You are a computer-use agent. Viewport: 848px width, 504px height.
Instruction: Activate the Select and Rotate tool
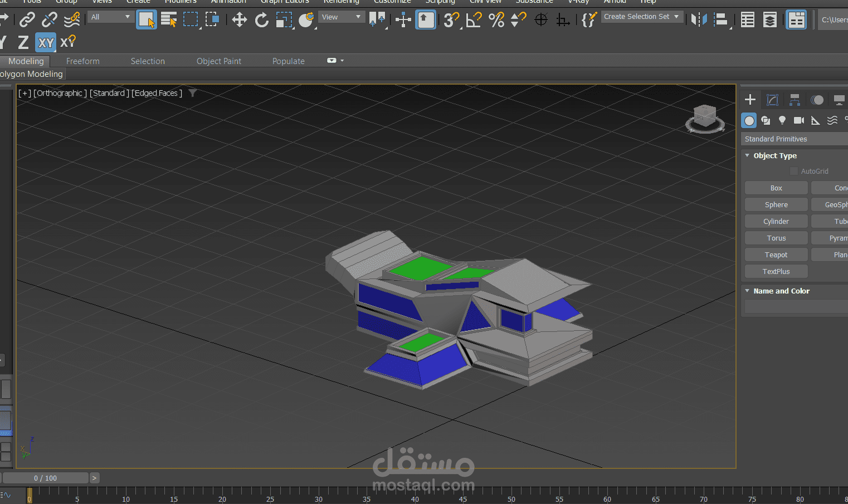(261, 21)
